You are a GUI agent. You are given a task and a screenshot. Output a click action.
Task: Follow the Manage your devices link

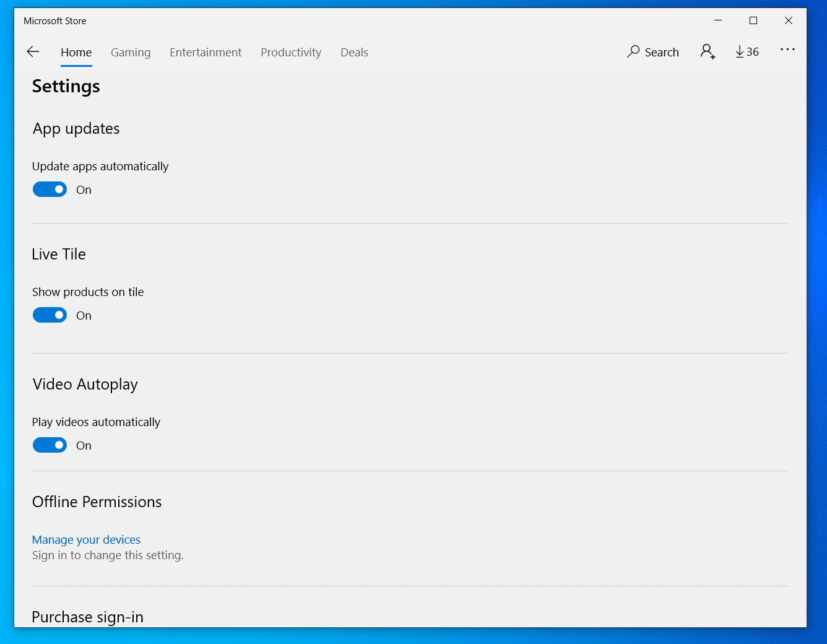tap(86, 539)
